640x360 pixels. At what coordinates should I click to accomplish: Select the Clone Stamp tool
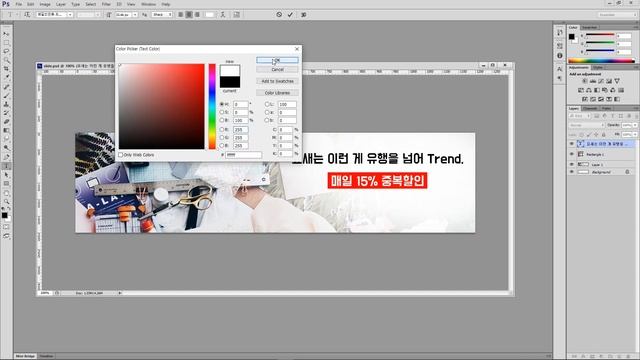pos(6,104)
